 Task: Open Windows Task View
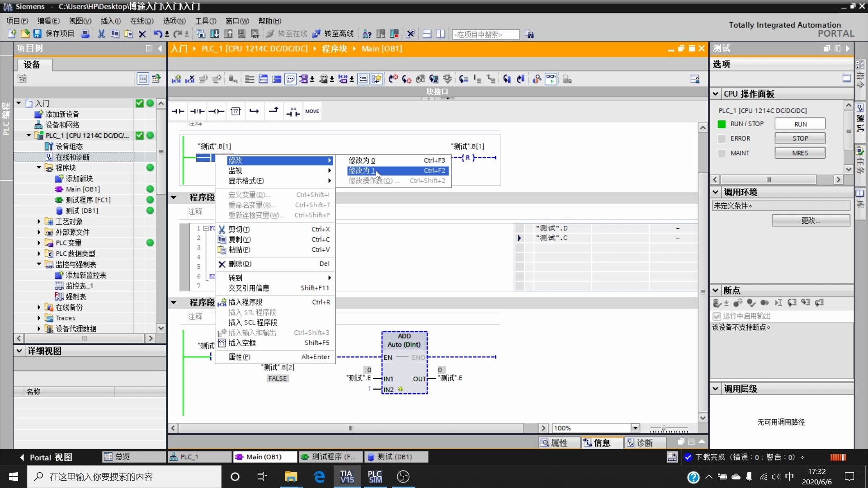pos(262,477)
